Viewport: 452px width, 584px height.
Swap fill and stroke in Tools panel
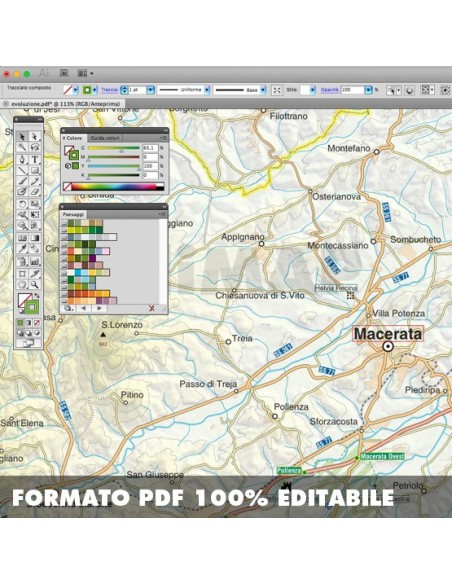[36, 295]
